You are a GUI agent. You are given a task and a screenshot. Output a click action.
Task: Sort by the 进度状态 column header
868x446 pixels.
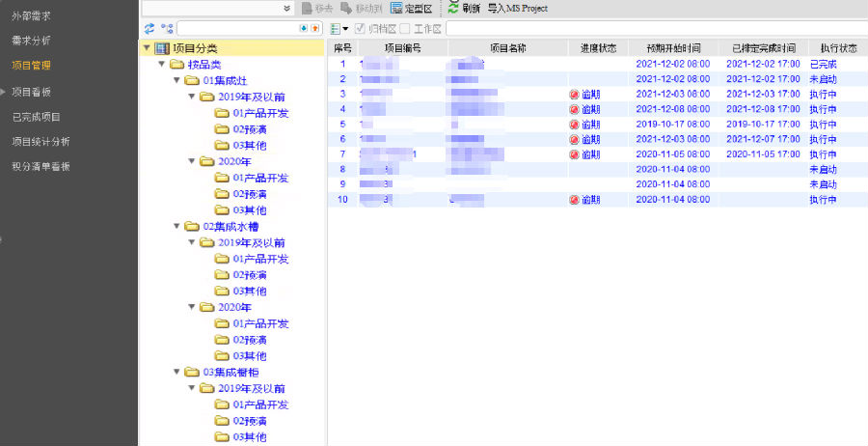pyautogui.click(x=598, y=48)
